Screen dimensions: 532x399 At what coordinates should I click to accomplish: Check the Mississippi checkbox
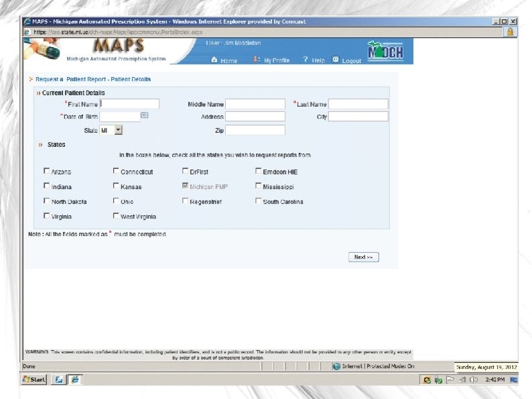[x=258, y=186]
